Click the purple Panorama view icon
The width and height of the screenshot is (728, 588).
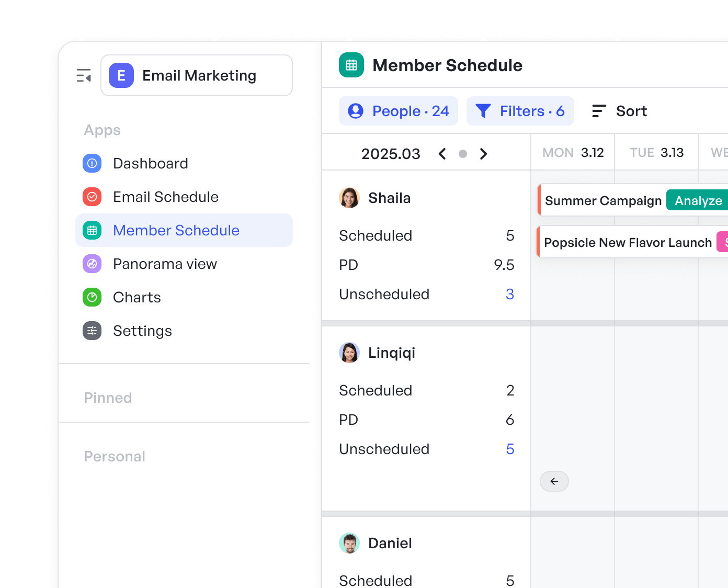coord(92,264)
